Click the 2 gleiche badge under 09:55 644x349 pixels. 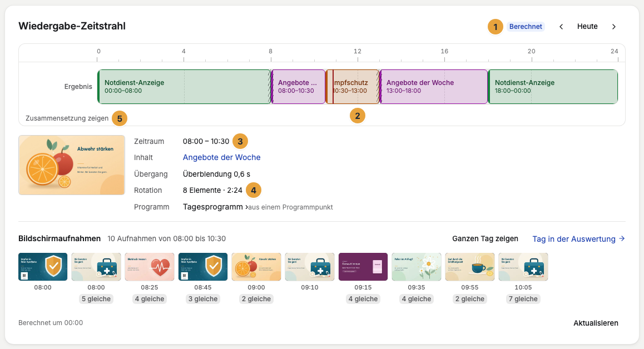click(x=470, y=299)
